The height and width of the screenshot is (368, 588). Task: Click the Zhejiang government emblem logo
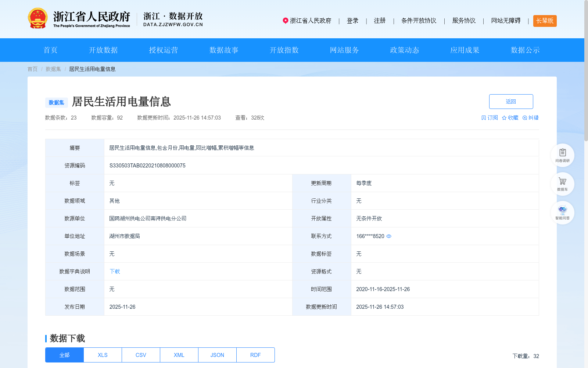[x=37, y=18]
